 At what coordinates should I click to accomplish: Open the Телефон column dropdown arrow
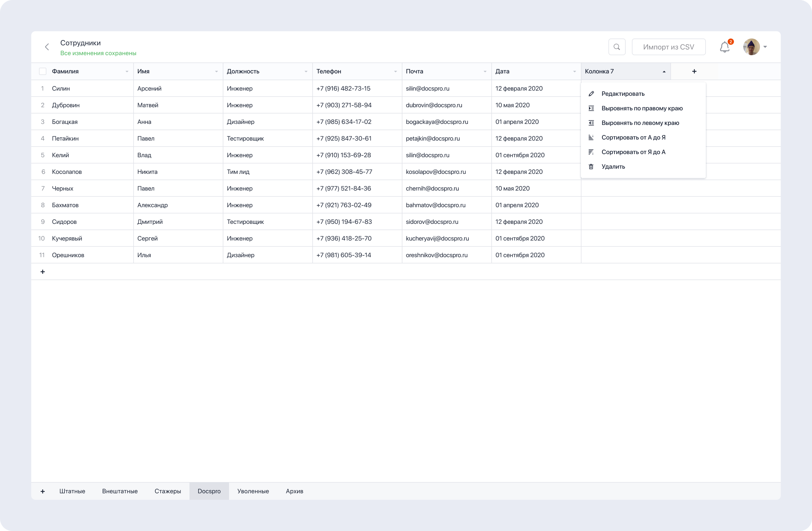[396, 71]
